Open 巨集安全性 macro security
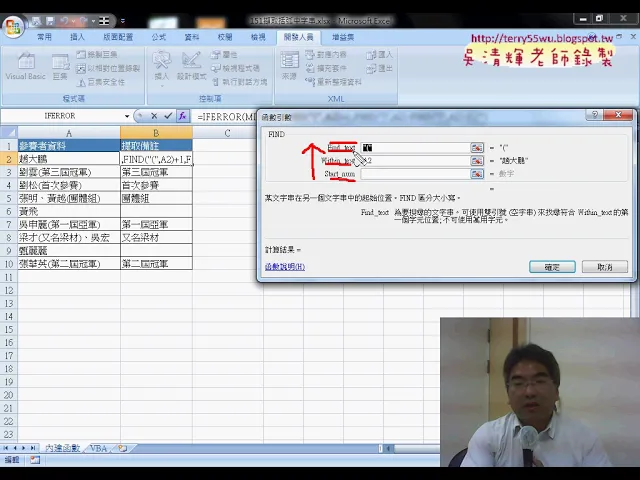The image size is (640, 480). pos(101,82)
